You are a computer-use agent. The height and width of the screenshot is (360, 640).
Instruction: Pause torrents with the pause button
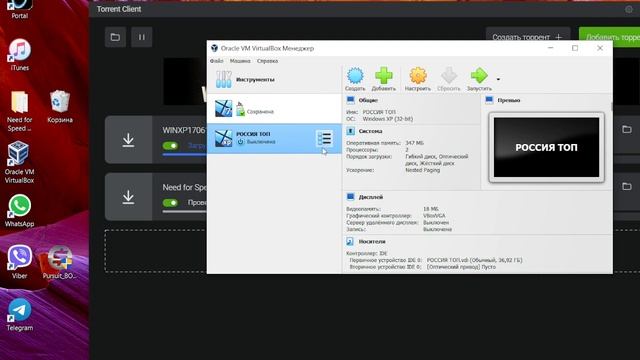click(x=142, y=37)
